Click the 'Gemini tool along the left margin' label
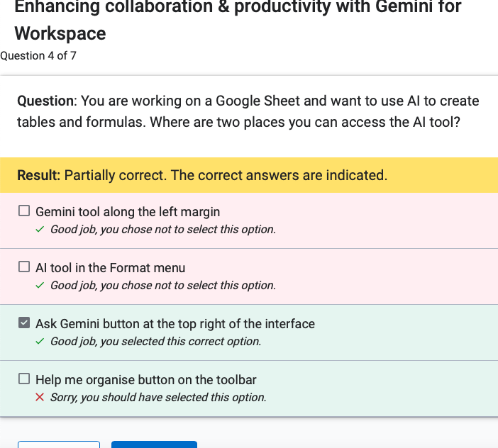 tap(128, 212)
